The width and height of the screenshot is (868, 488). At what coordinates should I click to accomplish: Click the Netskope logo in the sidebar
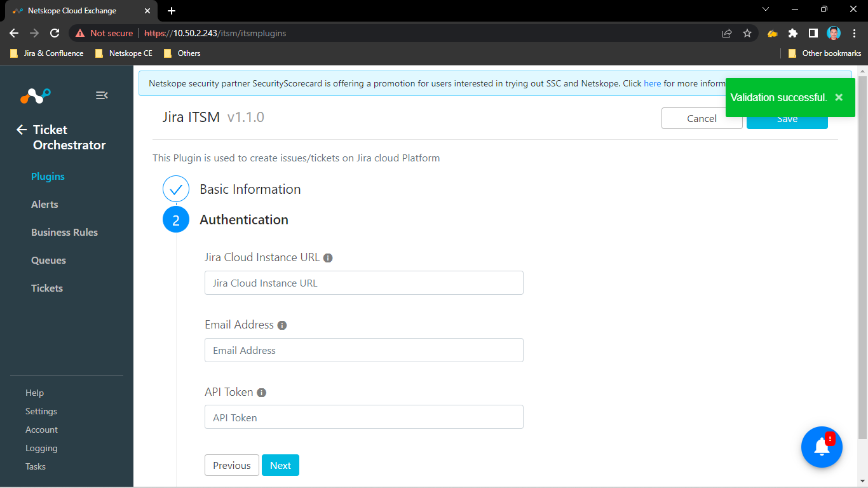coord(36,95)
